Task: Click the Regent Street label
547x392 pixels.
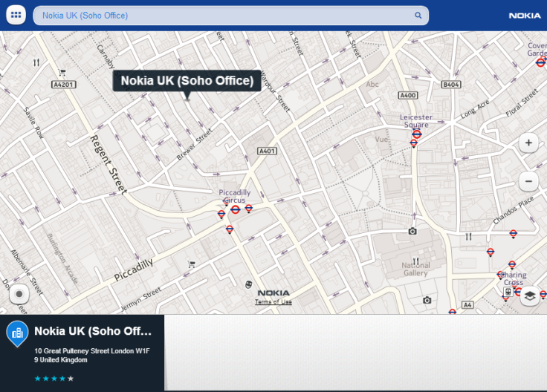Action: (x=109, y=164)
